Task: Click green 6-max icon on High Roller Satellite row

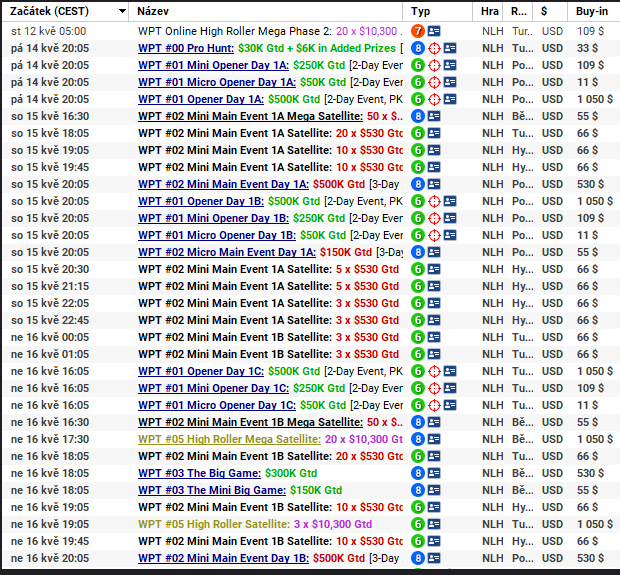Action: pos(418,524)
